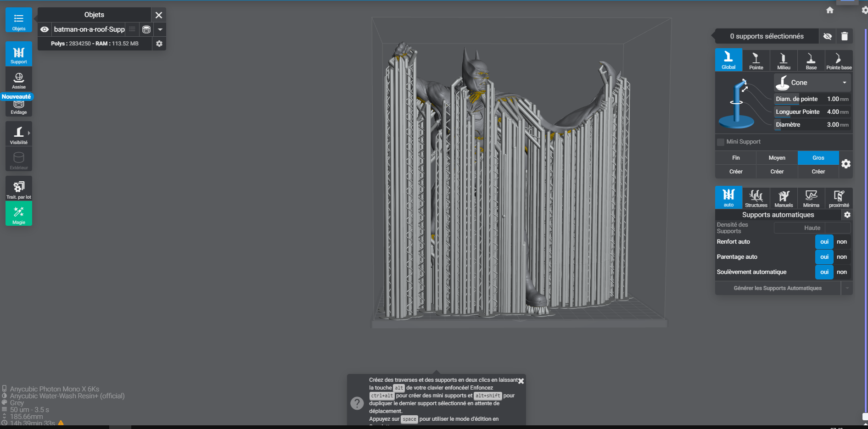Open Structures support mode
This screenshot has height=429, width=868.
(x=756, y=198)
